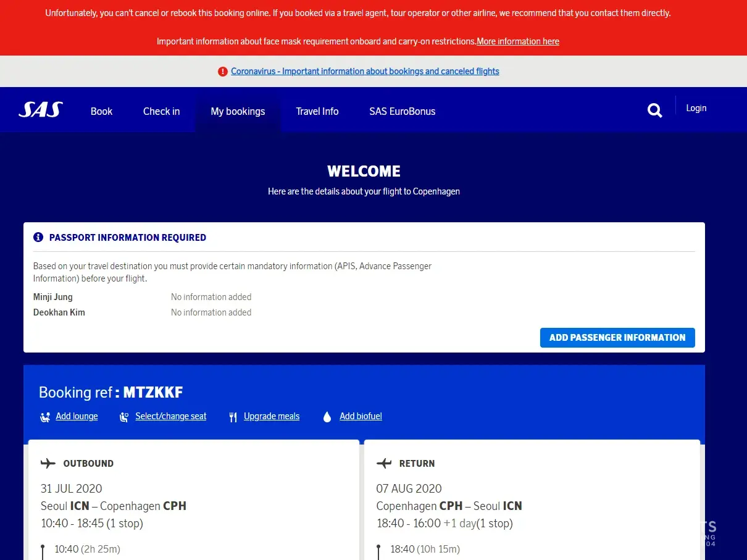The image size is (747, 560).
Task: Click the Upgrade meals link
Action: [272, 416]
